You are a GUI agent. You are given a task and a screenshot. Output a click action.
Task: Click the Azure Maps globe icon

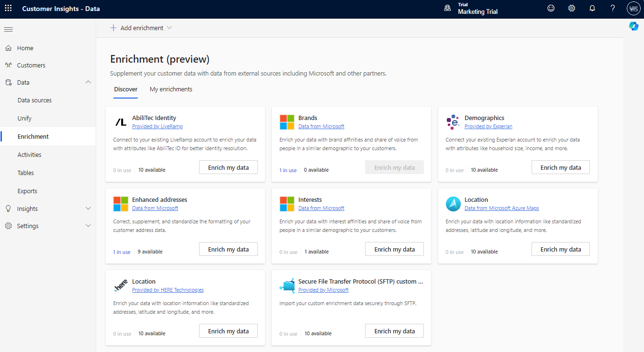tap(453, 203)
